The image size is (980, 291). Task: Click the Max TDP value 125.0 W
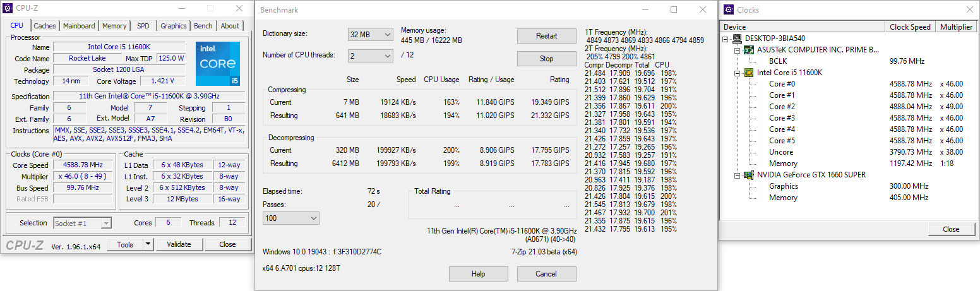click(171, 59)
